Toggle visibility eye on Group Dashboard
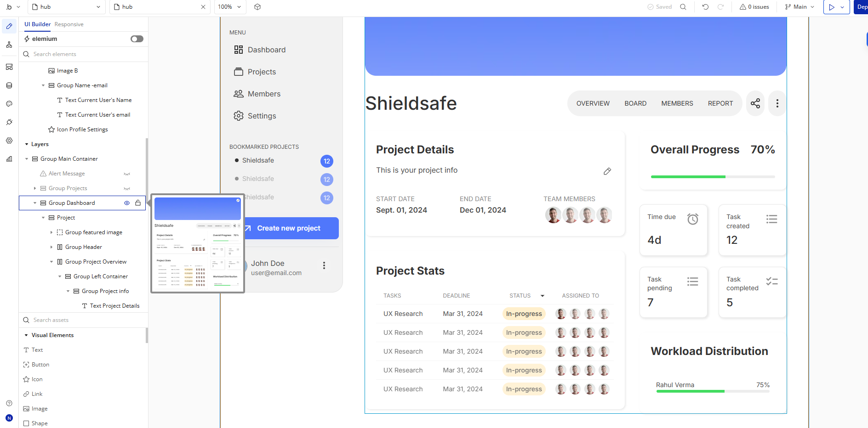The image size is (868, 428). [127, 203]
